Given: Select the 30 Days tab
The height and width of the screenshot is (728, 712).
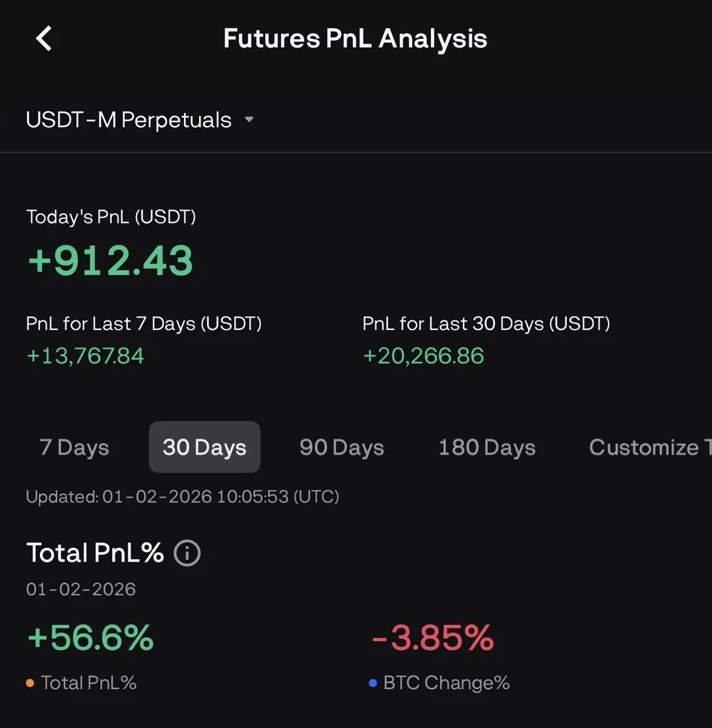Looking at the screenshot, I should (x=205, y=448).
